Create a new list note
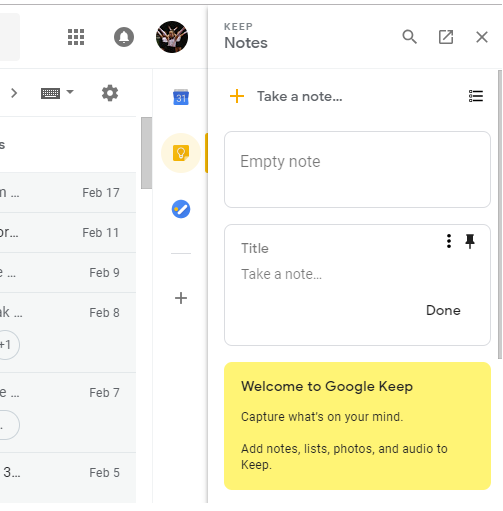503x511 pixels. (x=476, y=96)
